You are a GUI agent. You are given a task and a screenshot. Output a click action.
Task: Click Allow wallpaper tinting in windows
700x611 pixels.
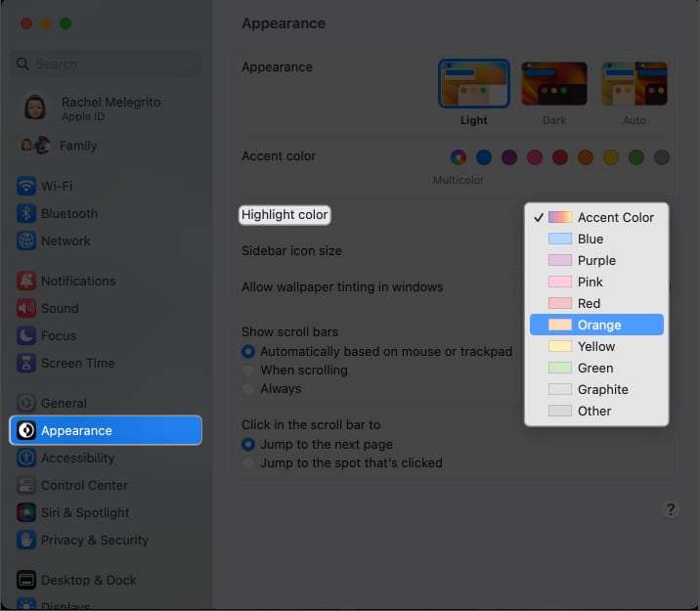[342, 287]
